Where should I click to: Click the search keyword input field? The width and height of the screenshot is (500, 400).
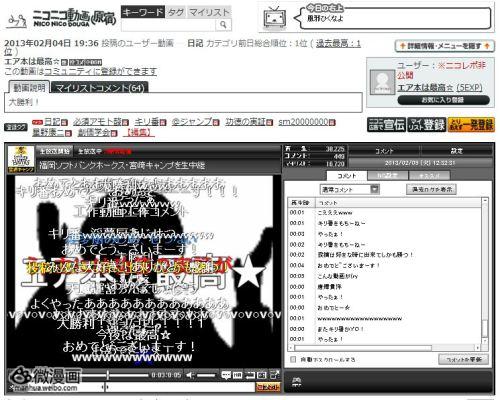(168, 25)
